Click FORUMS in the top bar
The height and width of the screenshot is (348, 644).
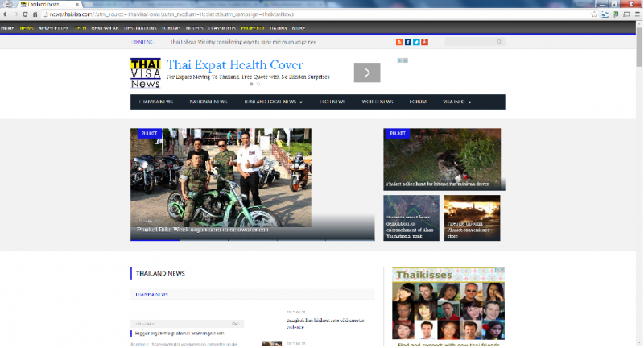tap(171, 28)
